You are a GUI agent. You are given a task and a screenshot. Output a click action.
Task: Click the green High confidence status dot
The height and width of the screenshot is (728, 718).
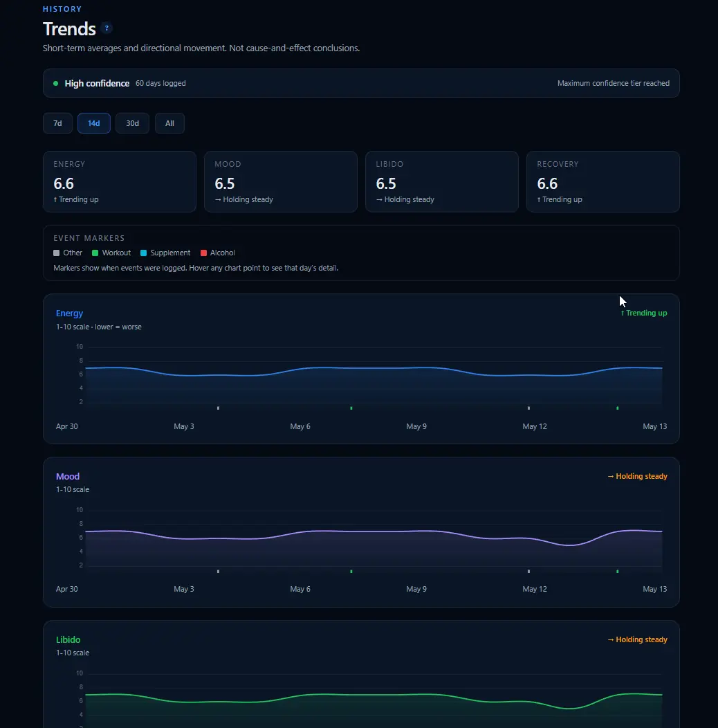pyautogui.click(x=56, y=84)
